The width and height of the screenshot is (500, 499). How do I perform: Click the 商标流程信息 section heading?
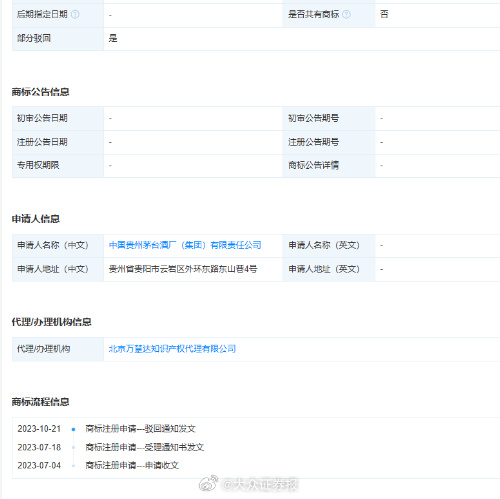coord(40,402)
